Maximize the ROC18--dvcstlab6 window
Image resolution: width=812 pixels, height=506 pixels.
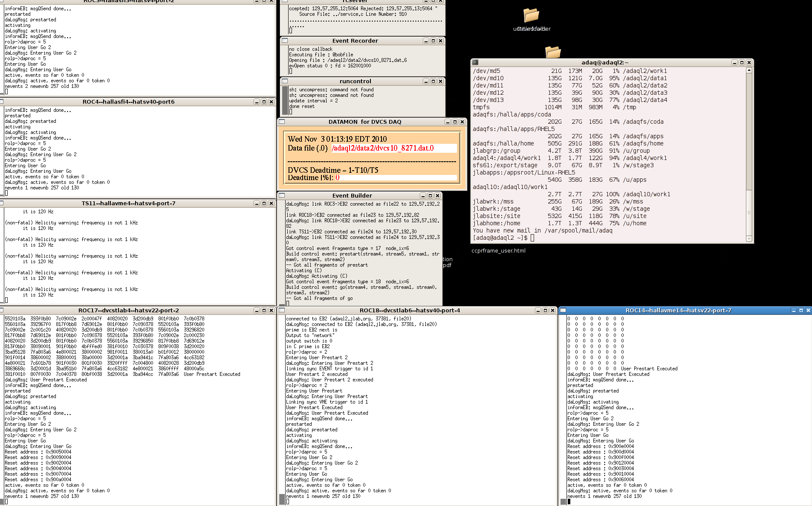point(545,310)
